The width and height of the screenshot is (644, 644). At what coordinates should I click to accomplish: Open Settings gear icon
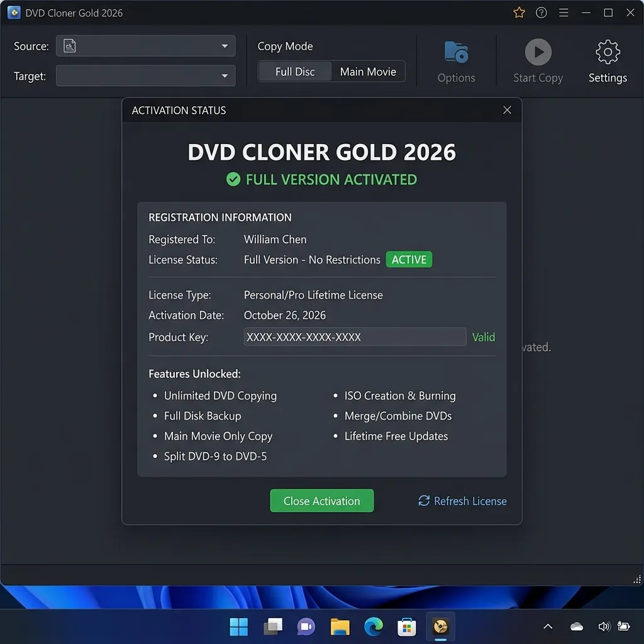[x=608, y=52]
